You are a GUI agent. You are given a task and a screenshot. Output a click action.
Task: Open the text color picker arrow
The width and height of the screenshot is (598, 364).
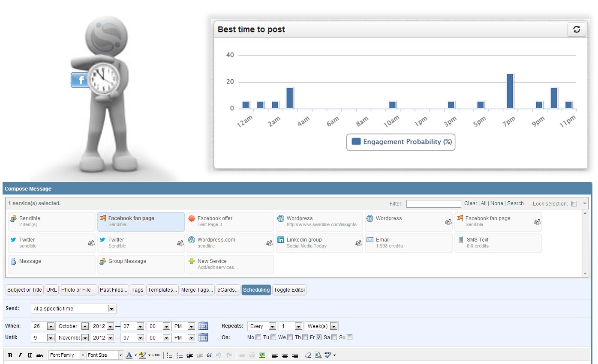pos(135,355)
